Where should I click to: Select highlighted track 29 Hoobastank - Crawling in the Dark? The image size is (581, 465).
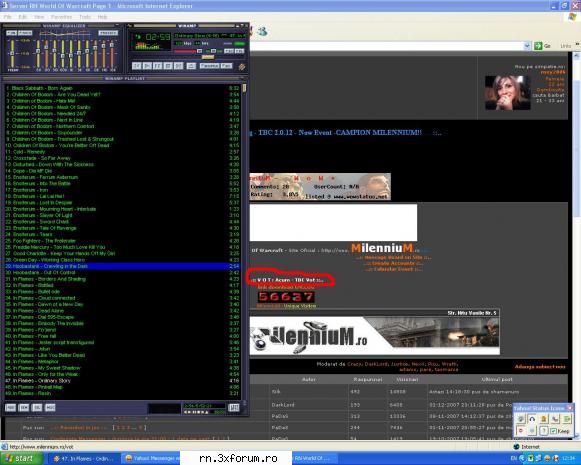click(x=123, y=266)
